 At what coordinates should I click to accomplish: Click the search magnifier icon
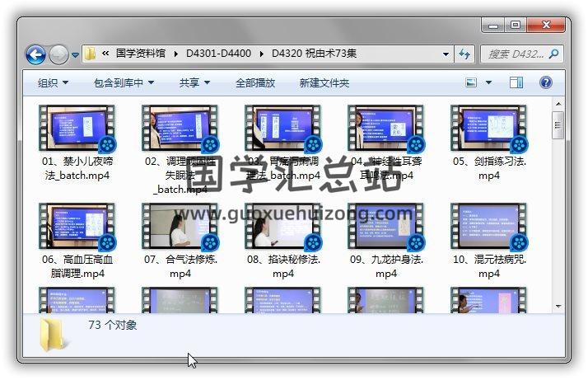coord(553,54)
